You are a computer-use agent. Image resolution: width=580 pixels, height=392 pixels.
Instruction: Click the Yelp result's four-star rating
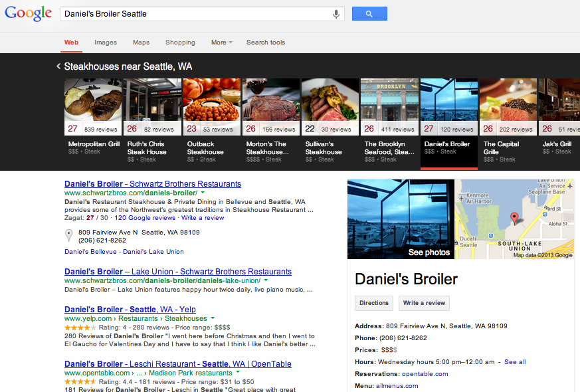(80, 328)
